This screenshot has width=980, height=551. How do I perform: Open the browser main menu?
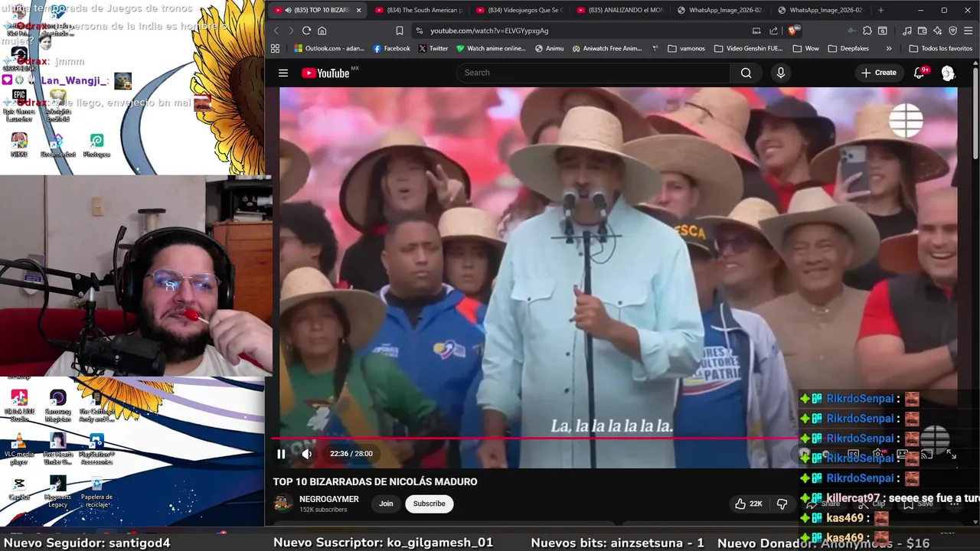pyautogui.click(x=969, y=31)
